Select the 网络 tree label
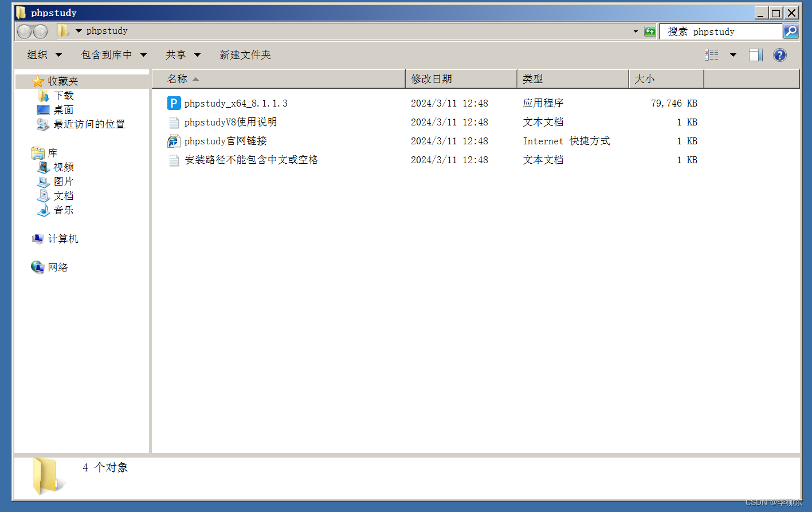Viewport: 812px width, 512px height. 58,267
